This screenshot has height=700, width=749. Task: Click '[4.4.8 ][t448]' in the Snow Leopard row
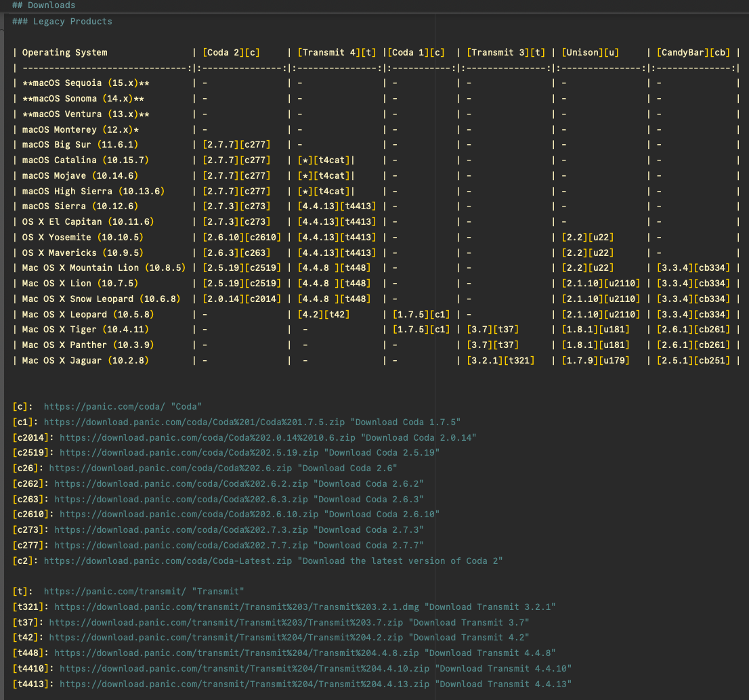[335, 299]
